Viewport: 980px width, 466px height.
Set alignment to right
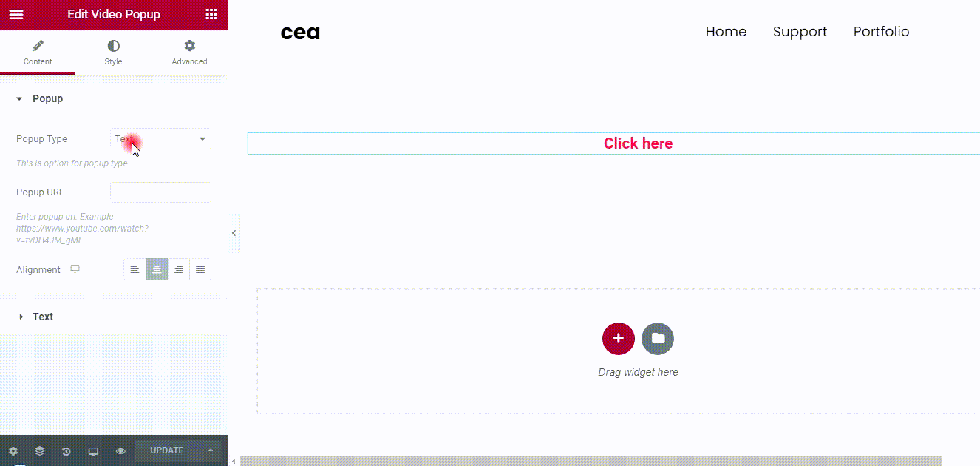tap(178, 269)
